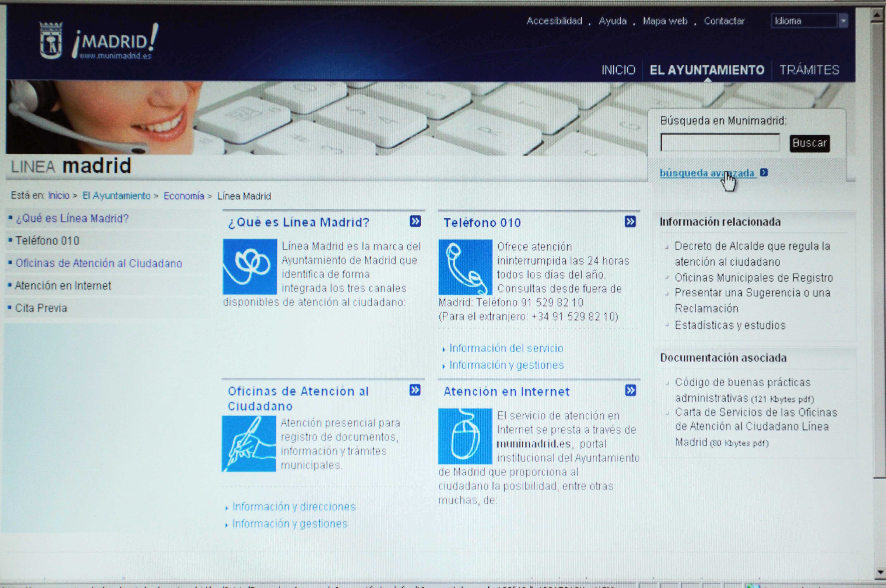Open the Idioma language dropdown
Image resolution: width=886 pixels, height=588 pixels.
click(804, 21)
